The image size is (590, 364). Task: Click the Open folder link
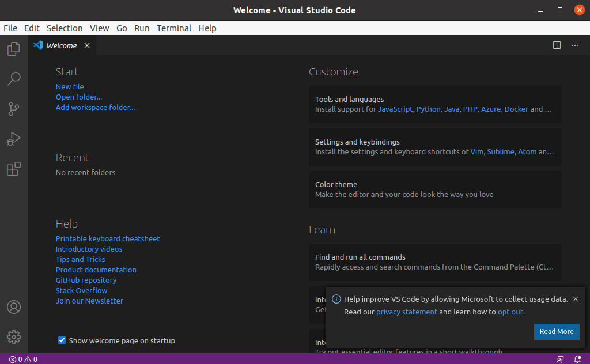click(x=78, y=97)
